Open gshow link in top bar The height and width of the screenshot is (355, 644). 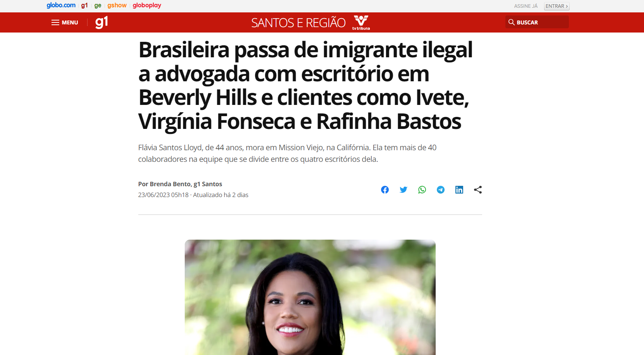pyautogui.click(x=117, y=5)
